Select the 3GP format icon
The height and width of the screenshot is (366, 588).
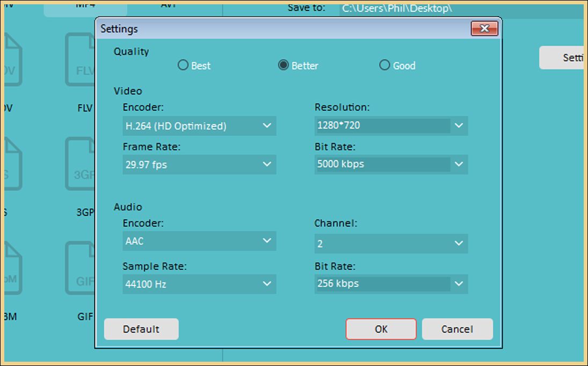[x=80, y=164]
